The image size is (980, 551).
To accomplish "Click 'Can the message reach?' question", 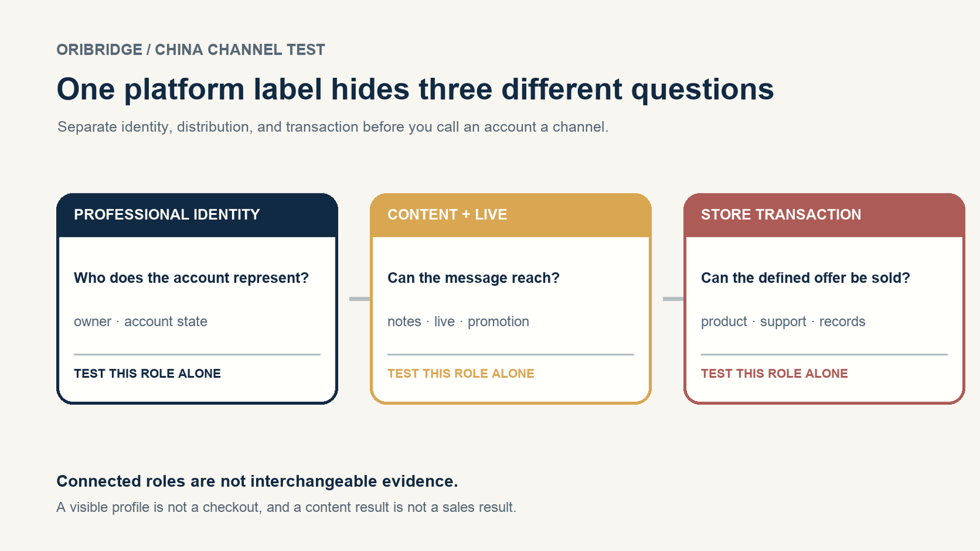I will coord(473,278).
